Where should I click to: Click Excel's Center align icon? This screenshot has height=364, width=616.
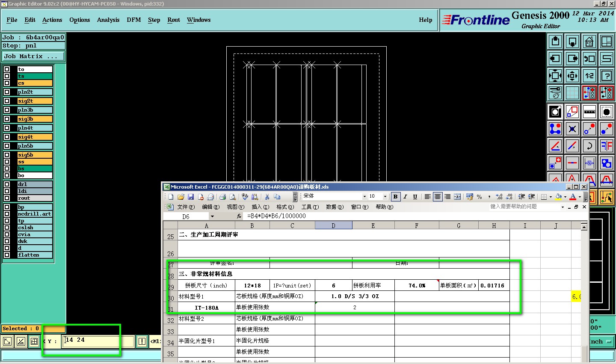pyautogui.click(x=437, y=197)
